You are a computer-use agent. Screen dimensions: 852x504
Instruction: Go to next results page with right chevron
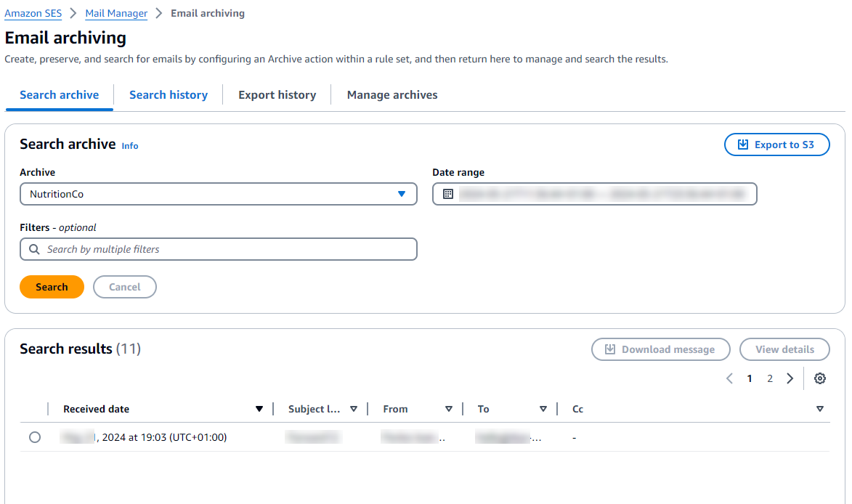pos(790,378)
